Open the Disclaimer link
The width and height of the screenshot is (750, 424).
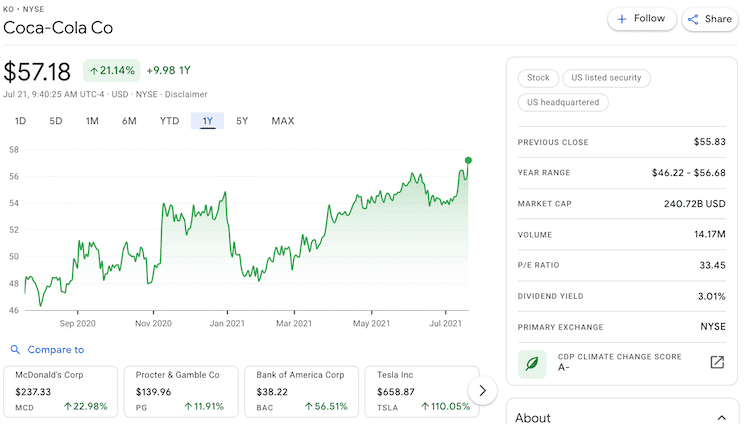point(186,94)
